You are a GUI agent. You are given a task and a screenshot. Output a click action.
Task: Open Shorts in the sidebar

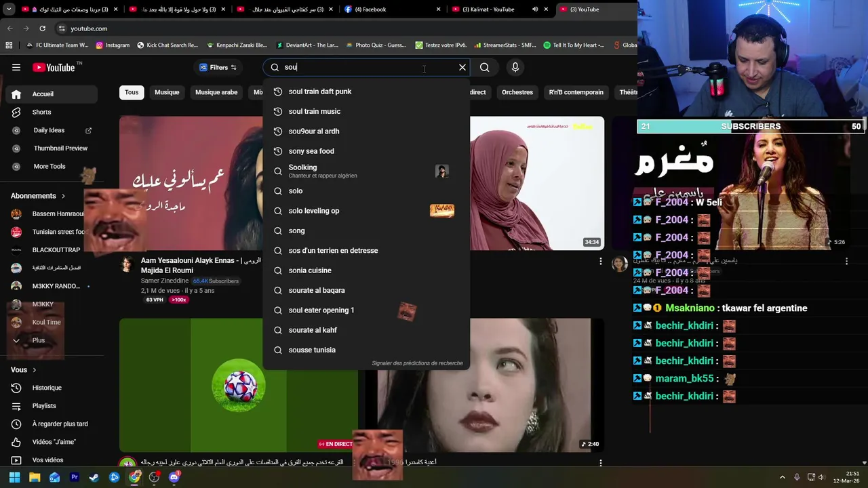(x=52, y=112)
